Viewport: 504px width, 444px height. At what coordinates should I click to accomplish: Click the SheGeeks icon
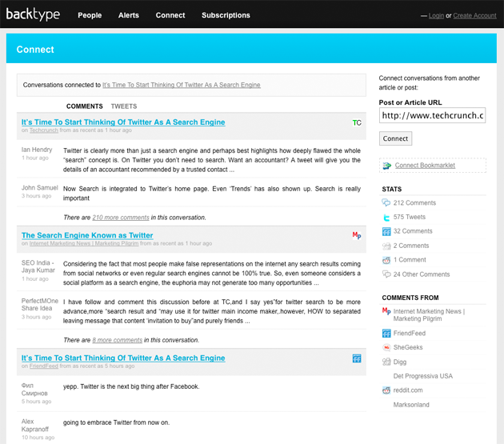pos(386,347)
